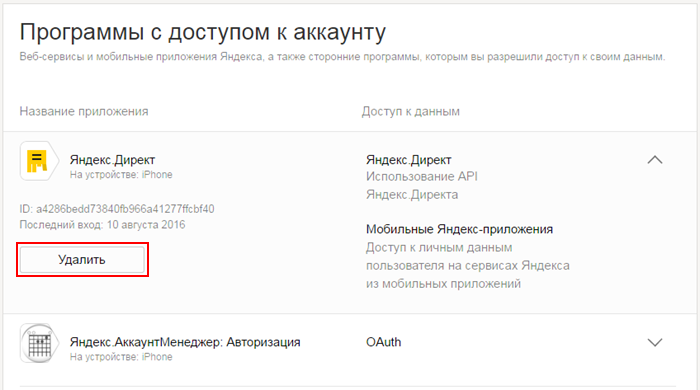The width and height of the screenshot is (700, 390).
Task: Click the Доступ к данным column header
Action: coord(411,111)
